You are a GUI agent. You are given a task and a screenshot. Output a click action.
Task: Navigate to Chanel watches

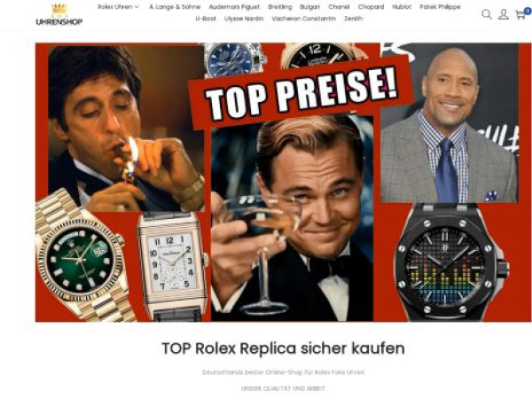click(x=339, y=7)
